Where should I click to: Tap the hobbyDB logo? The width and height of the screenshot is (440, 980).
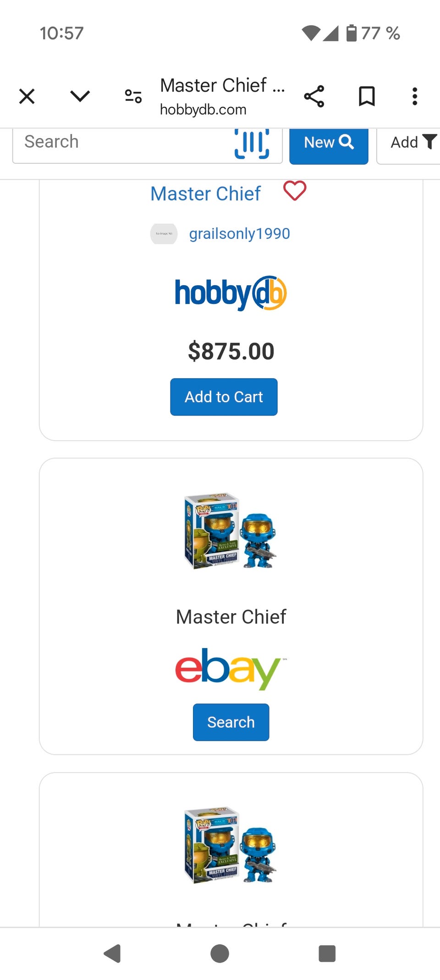[231, 293]
